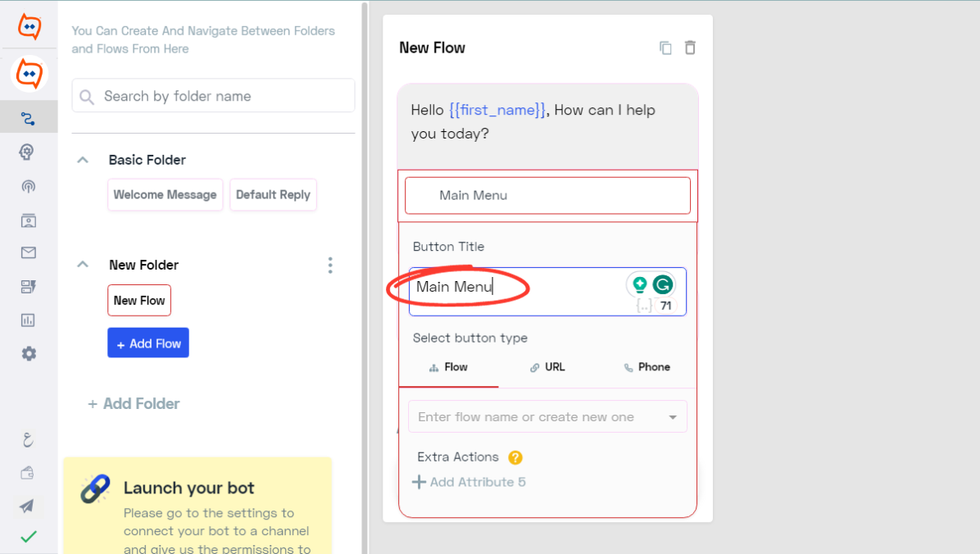Click the Add Folder link
The height and width of the screenshot is (554, 980).
coord(134,404)
